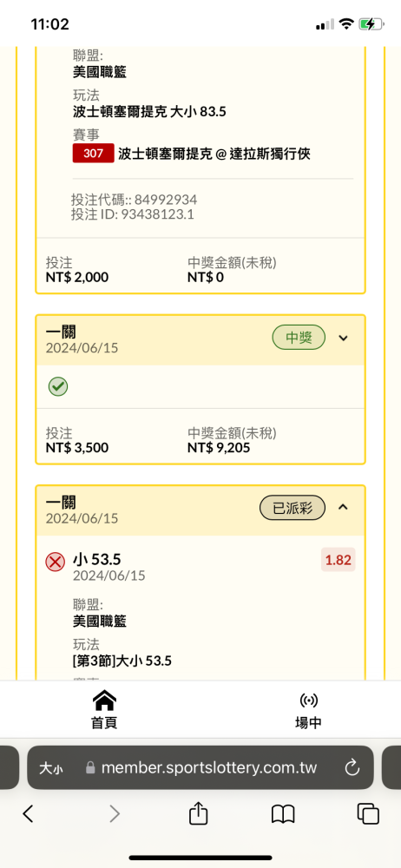The width and height of the screenshot is (401, 868).
Task: Open the 大小 text size page menu
Action: tap(50, 768)
